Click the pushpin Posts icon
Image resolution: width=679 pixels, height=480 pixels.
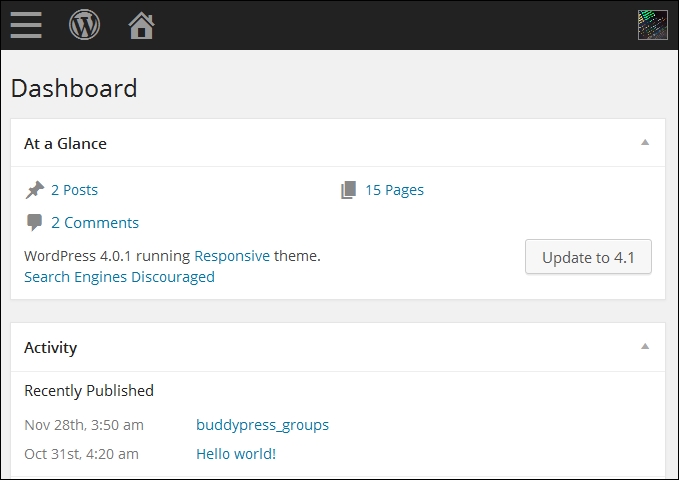coord(35,190)
